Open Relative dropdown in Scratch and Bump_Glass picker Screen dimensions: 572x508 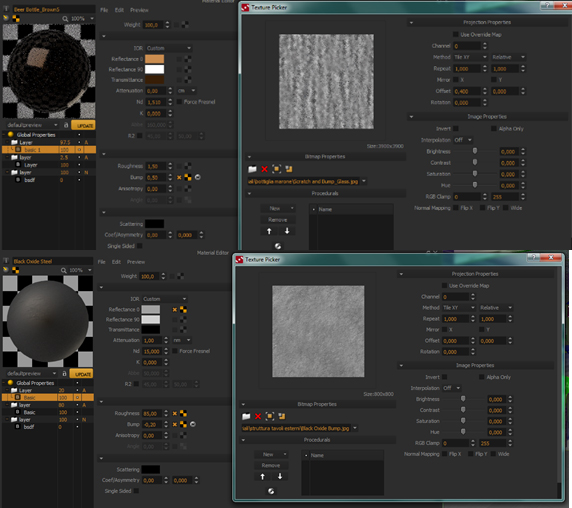(x=508, y=57)
